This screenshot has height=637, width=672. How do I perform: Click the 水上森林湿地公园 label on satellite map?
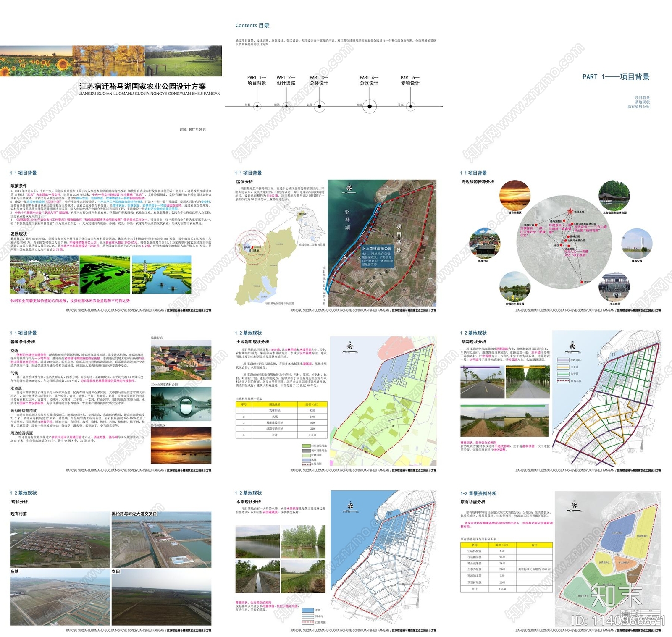[x=377, y=248]
